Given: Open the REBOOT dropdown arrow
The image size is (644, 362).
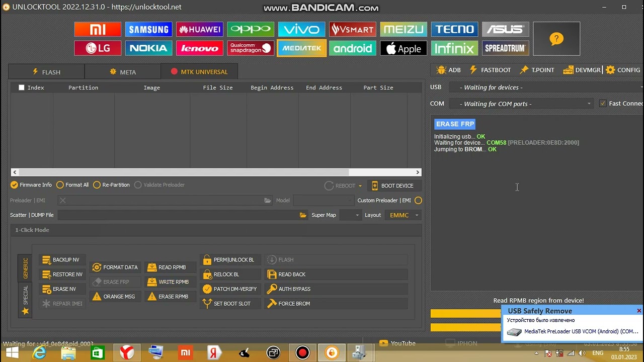Looking at the screenshot, I should [x=360, y=186].
